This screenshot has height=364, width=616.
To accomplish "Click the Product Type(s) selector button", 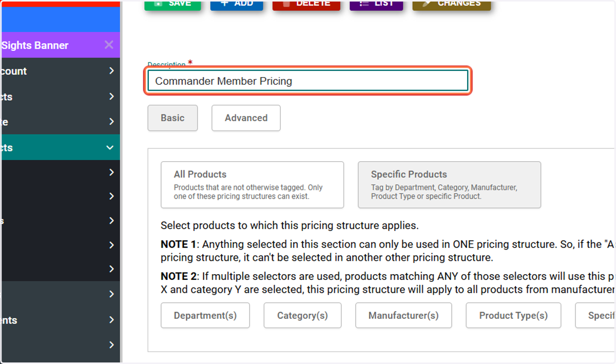I will (513, 316).
